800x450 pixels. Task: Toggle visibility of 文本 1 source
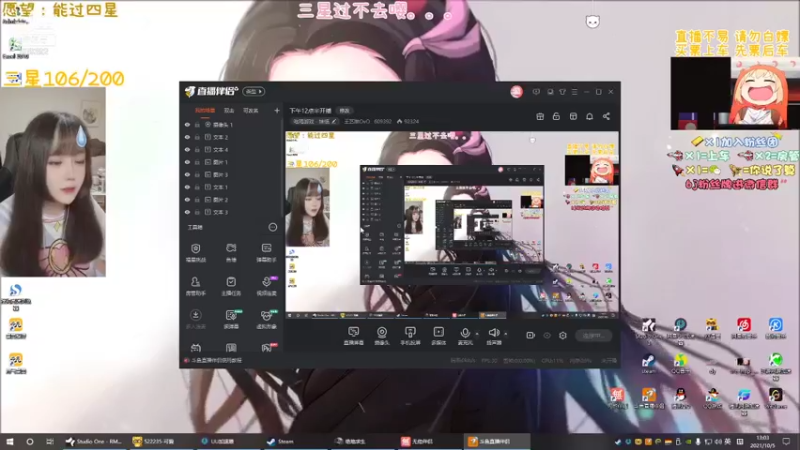tap(187, 187)
